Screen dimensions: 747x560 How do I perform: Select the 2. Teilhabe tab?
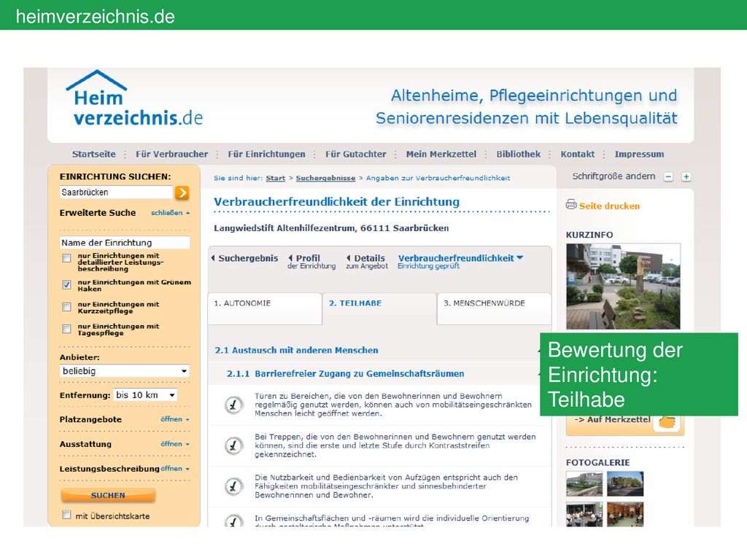point(379,308)
